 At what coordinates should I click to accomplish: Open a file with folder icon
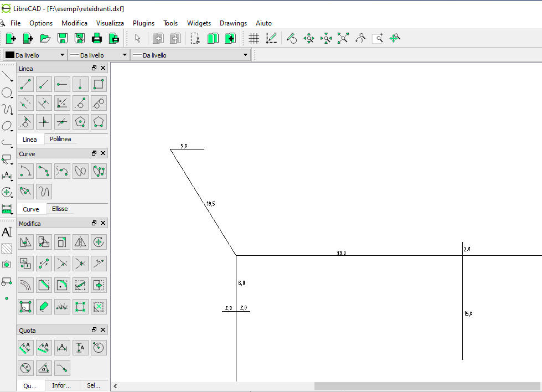pos(45,38)
